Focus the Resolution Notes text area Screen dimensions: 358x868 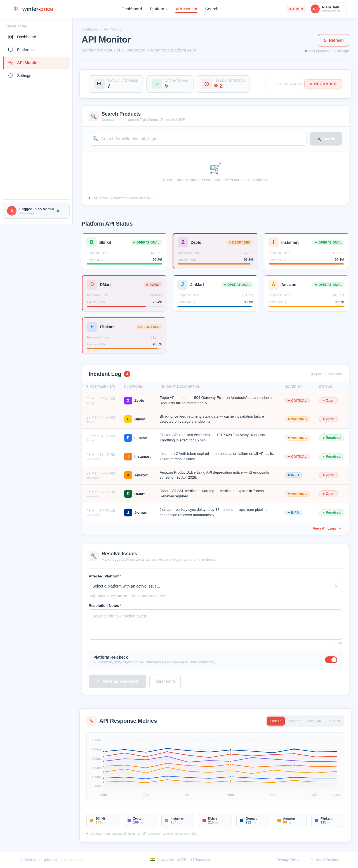[x=215, y=624]
